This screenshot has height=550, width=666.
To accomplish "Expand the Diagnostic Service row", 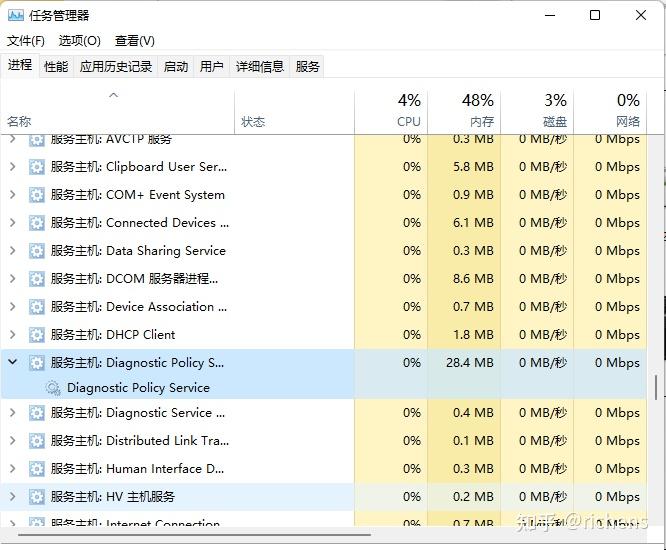I will (x=13, y=413).
